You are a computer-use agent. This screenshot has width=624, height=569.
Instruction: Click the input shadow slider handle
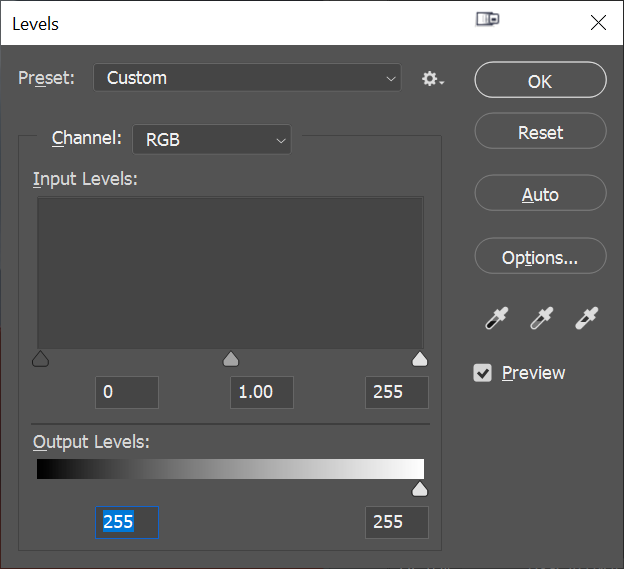[x=40, y=359]
